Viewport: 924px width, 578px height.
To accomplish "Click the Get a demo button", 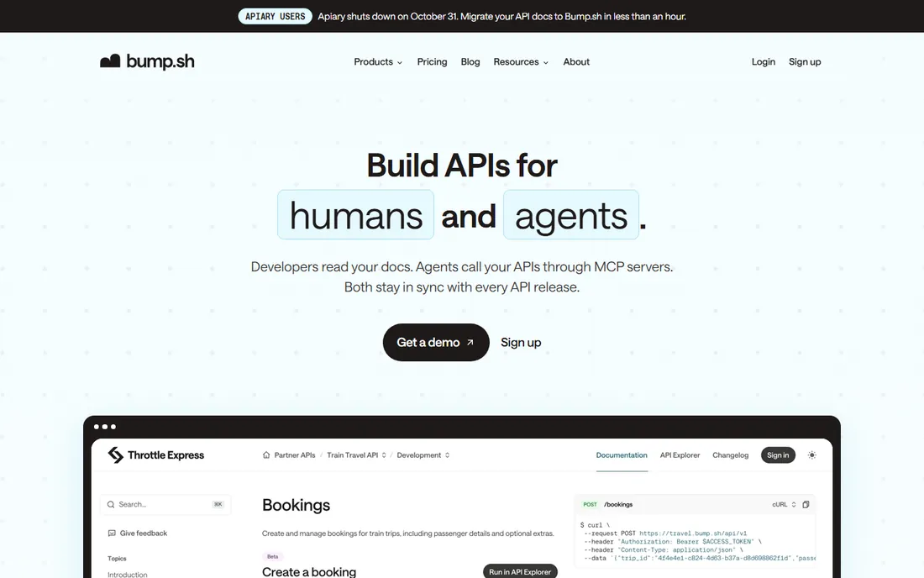I will pos(436,342).
